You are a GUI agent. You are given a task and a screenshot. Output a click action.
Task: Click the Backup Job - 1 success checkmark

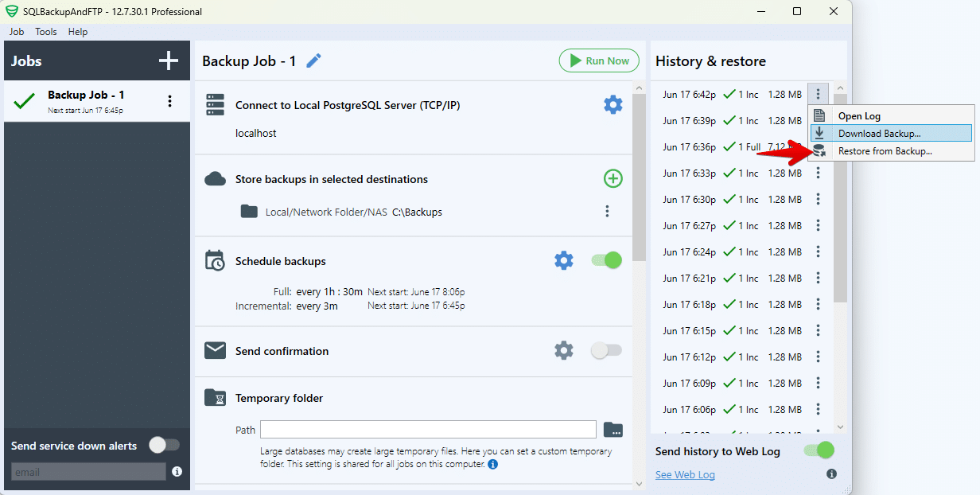(25, 101)
